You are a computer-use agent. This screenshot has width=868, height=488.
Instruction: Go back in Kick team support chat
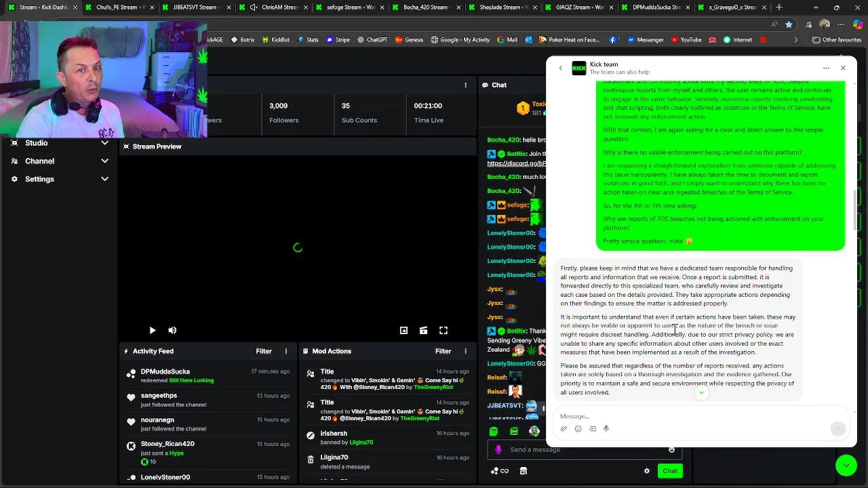click(560, 68)
